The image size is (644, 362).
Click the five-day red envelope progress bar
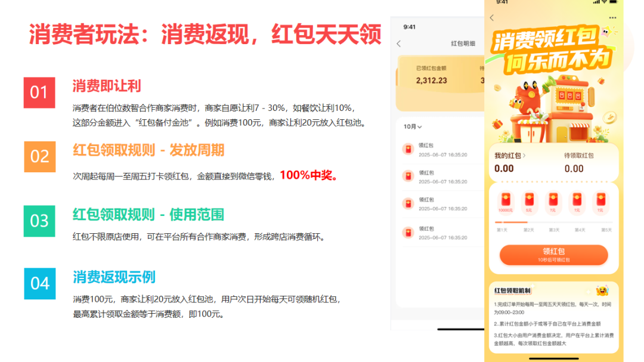[553, 222]
